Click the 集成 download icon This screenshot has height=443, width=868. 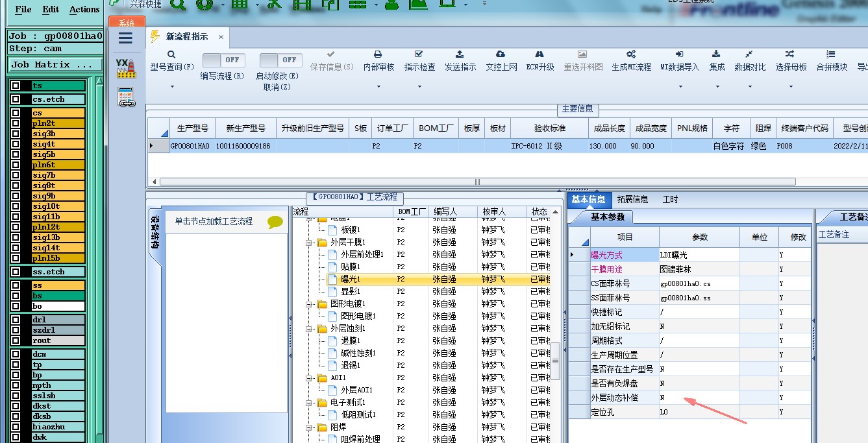click(x=716, y=54)
